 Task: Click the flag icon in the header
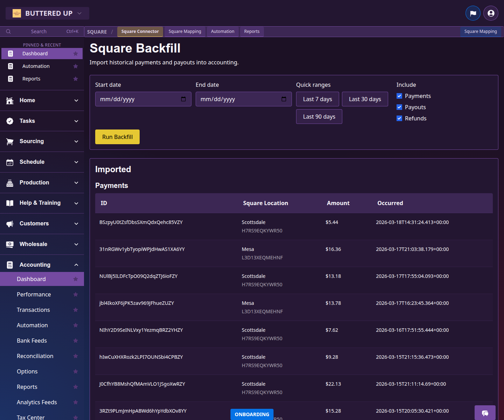473,13
